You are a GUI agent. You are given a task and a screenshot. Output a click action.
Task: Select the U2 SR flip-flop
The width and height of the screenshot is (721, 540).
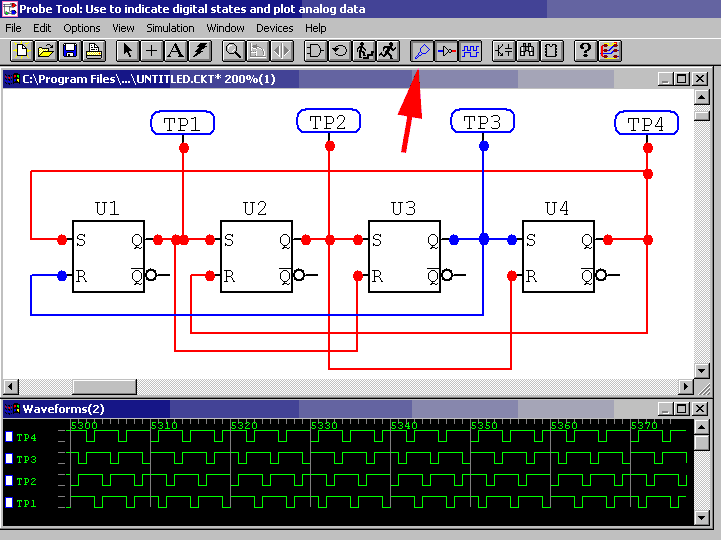pos(257,256)
